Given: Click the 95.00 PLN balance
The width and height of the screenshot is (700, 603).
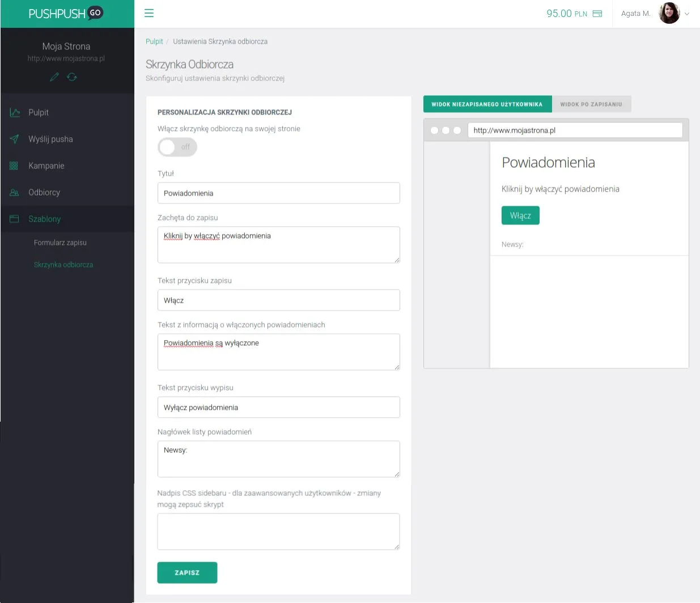Looking at the screenshot, I should click(x=567, y=14).
